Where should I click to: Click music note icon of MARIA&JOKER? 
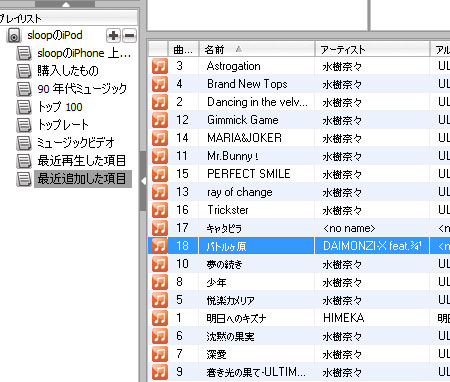tap(160, 138)
